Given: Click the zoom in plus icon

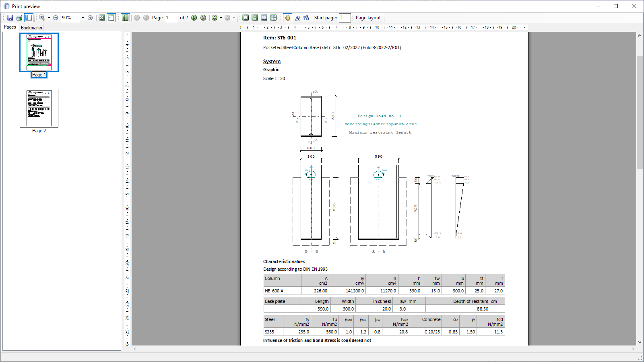Looking at the screenshot, I should point(90,18).
